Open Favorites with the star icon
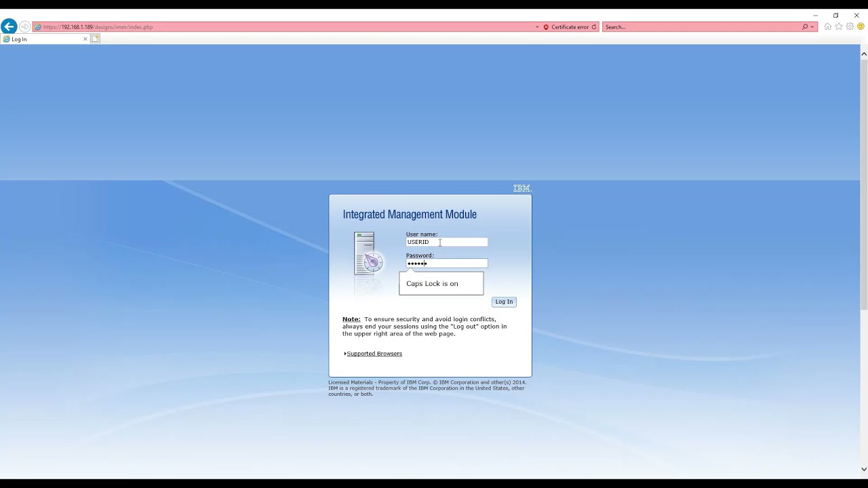Viewport: 868px width, 488px height. point(839,26)
